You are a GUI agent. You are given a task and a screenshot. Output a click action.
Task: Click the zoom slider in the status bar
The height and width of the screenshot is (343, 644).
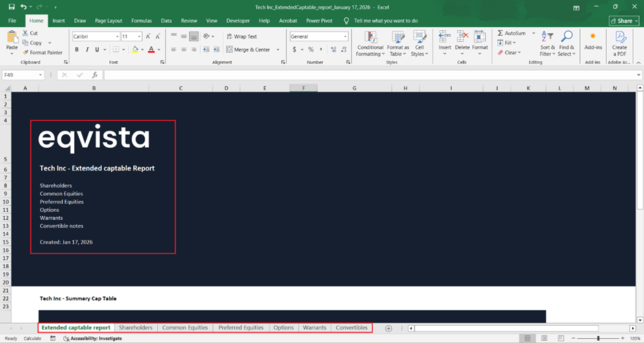click(x=598, y=338)
